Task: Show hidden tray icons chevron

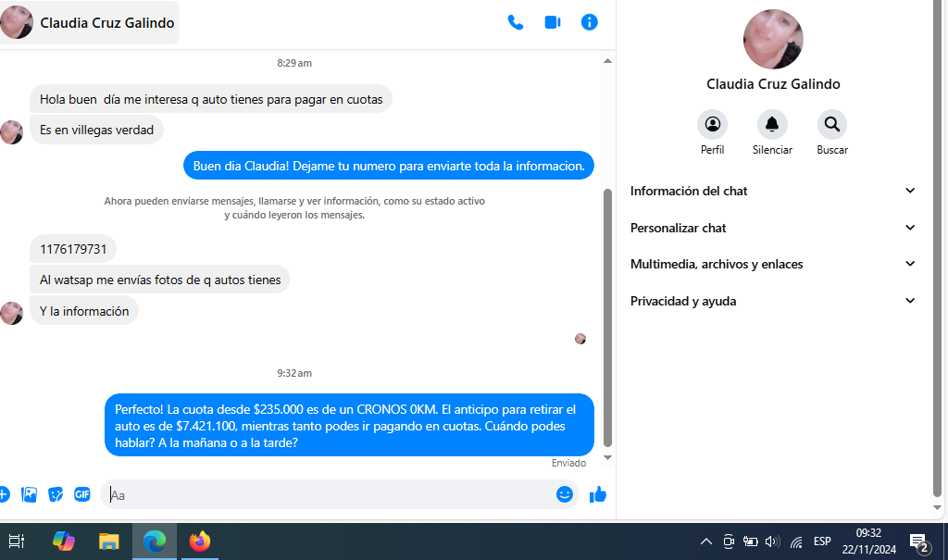Action: coord(705,541)
